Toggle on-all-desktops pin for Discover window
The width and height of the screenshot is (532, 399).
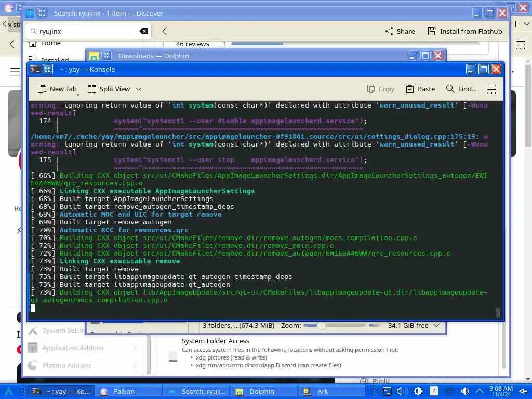pos(42,13)
